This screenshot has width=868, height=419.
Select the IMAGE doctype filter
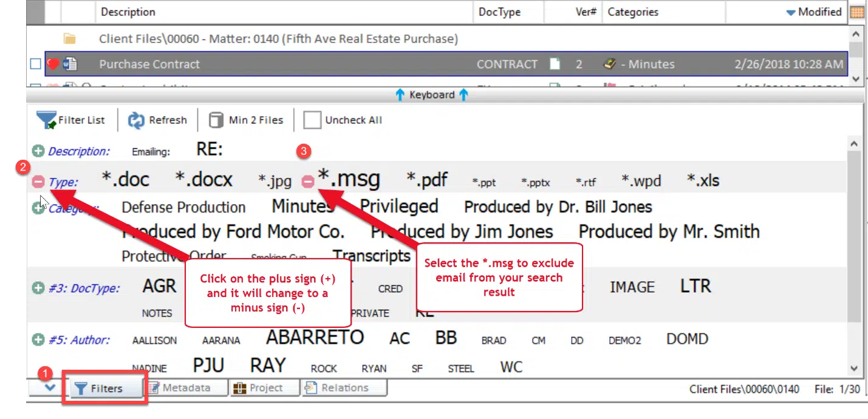point(632,287)
